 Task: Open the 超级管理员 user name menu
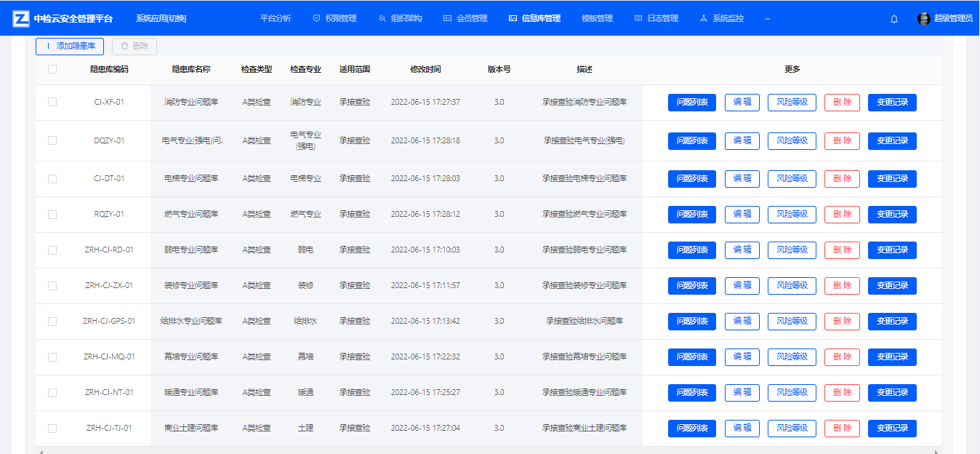coord(953,19)
